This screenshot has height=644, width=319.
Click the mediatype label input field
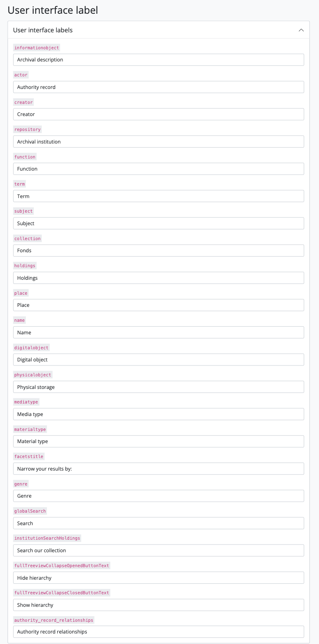158,414
